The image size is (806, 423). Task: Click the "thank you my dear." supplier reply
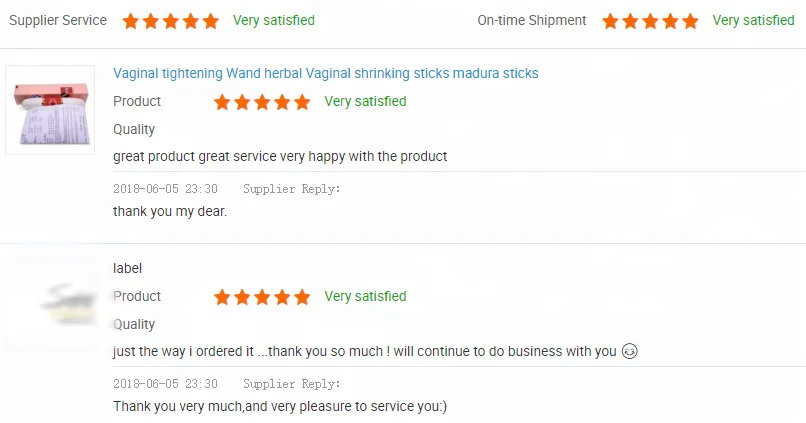[170, 211]
